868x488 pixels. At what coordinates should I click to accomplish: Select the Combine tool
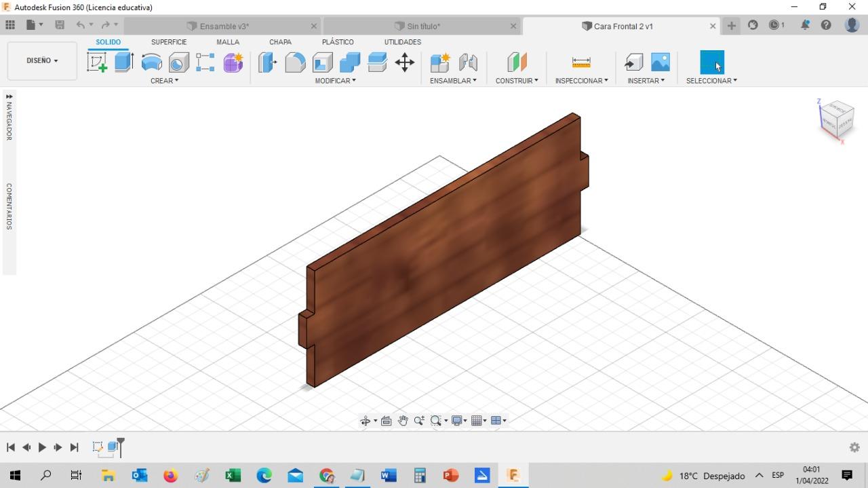350,62
